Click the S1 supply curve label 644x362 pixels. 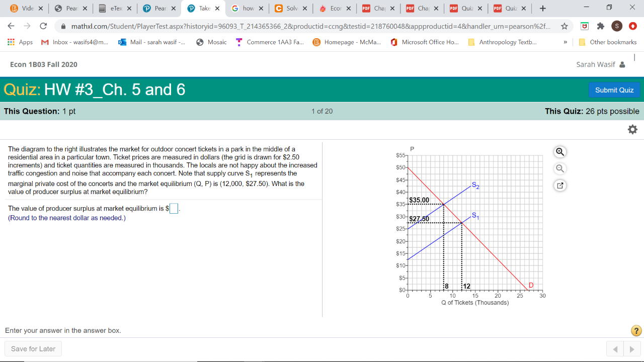click(475, 216)
